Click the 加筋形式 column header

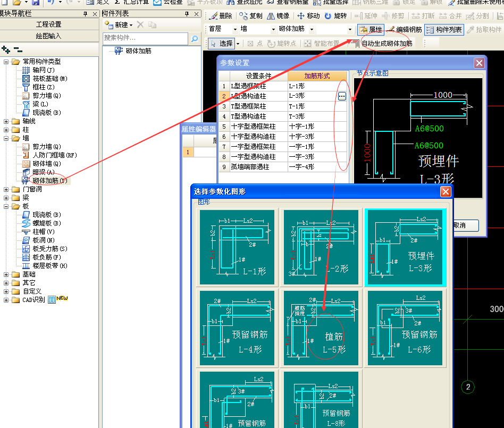click(317, 76)
